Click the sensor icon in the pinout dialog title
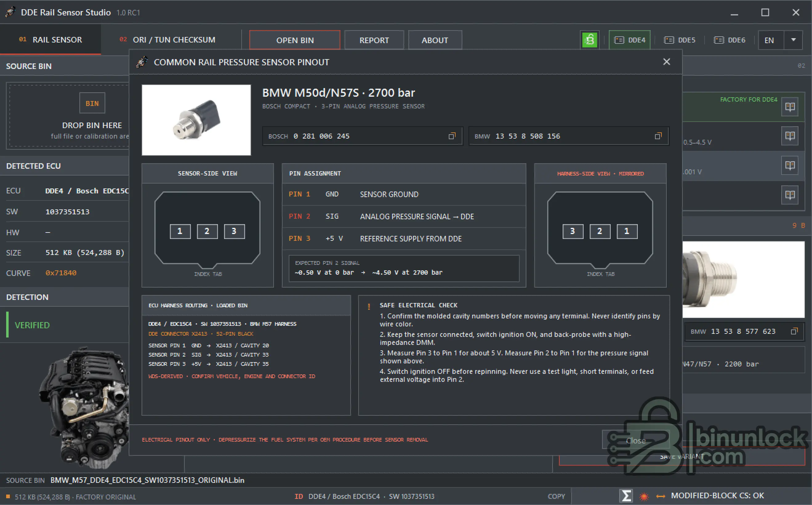Viewport: 812px width, 505px height. (x=142, y=62)
